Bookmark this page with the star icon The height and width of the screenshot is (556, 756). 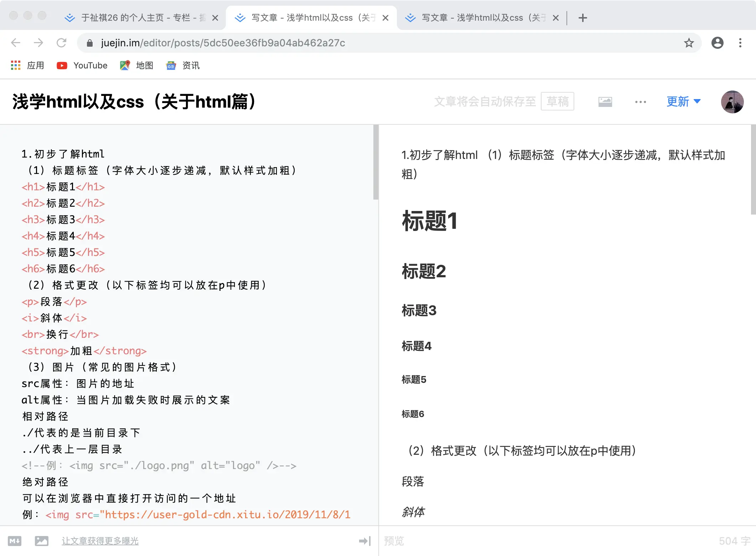pos(689,43)
